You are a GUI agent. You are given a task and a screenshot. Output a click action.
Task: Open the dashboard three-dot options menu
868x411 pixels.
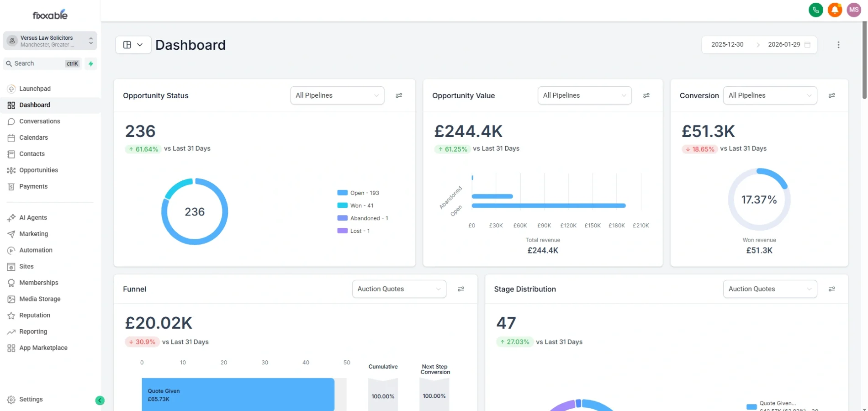(838, 45)
